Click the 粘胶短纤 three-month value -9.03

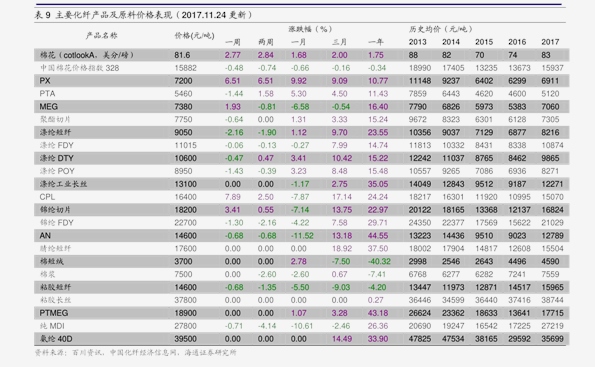[x=341, y=287]
